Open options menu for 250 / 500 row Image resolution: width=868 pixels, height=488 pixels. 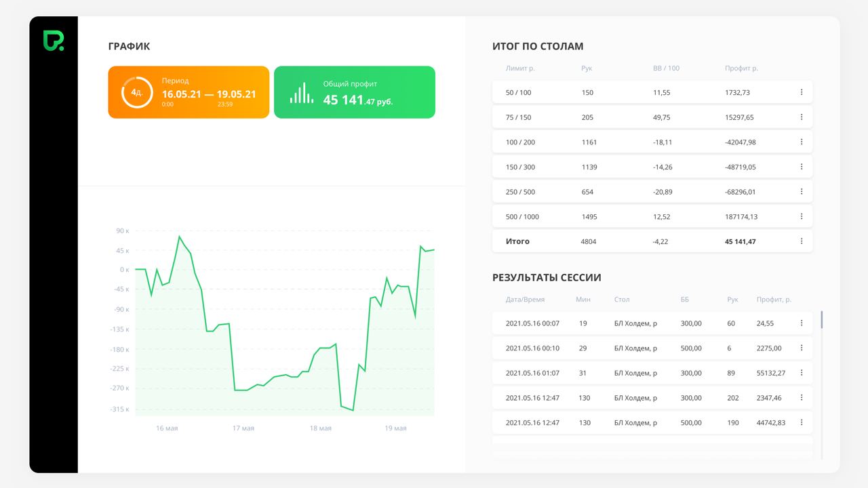point(802,192)
